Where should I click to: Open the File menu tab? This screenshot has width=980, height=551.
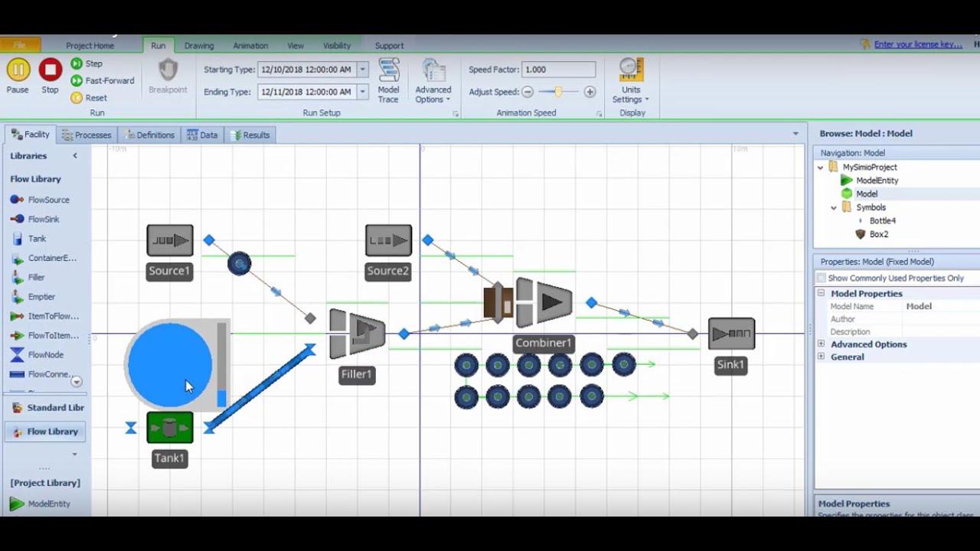tap(20, 45)
